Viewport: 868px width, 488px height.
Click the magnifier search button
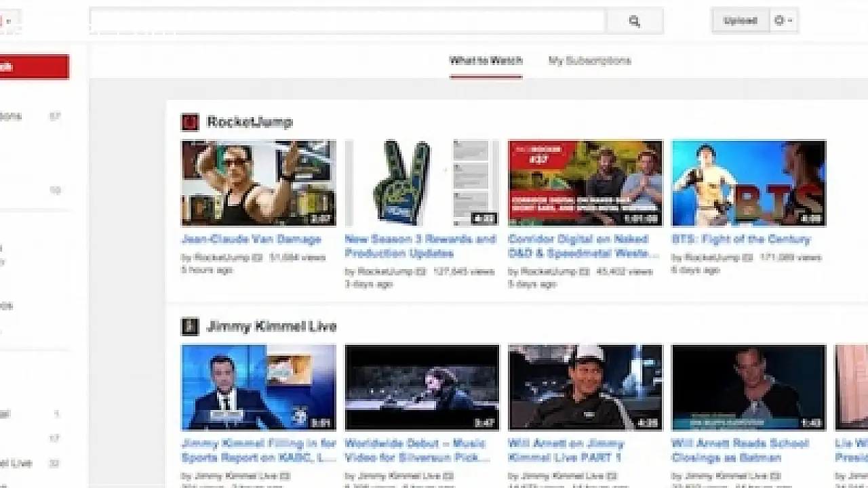point(635,21)
